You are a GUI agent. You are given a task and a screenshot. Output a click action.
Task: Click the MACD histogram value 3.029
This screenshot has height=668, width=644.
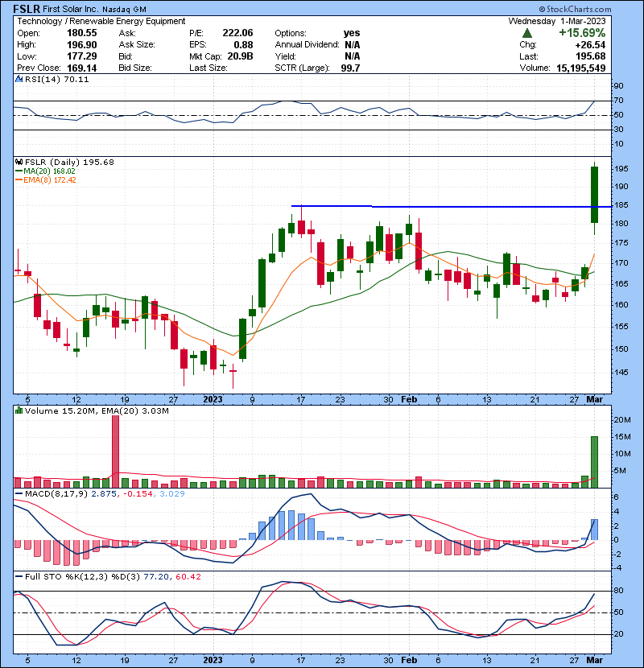click(x=172, y=494)
